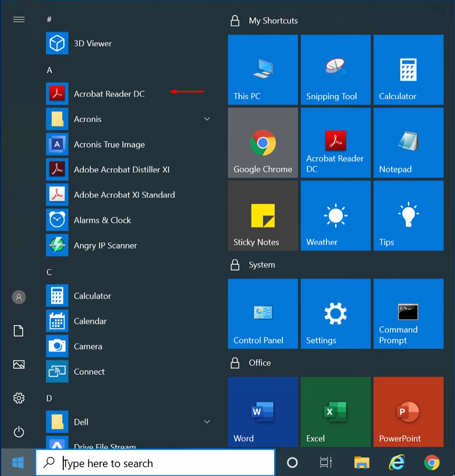Launch Angry IP Scanner

129,245
